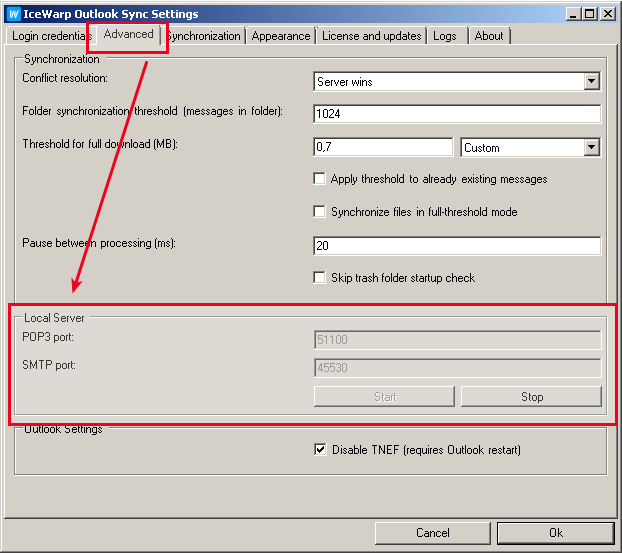Click the folder synchronization threshold field
This screenshot has width=622, height=553.
[x=457, y=114]
